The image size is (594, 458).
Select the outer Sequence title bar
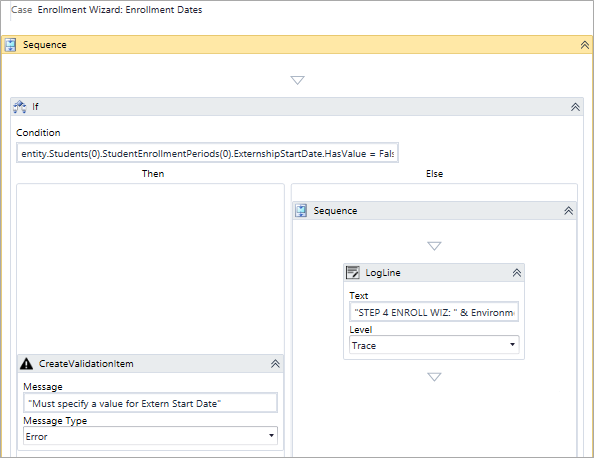297,45
